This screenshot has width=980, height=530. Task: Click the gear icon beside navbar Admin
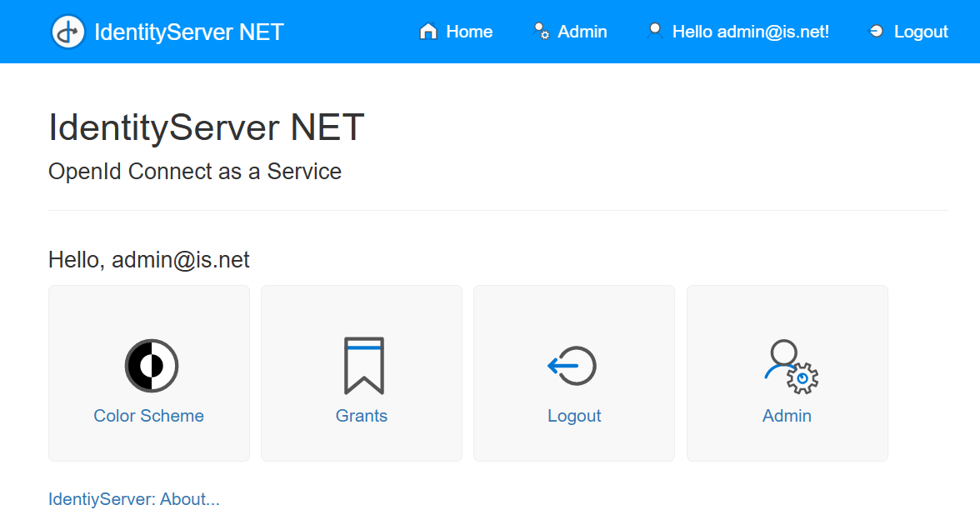tap(542, 32)
